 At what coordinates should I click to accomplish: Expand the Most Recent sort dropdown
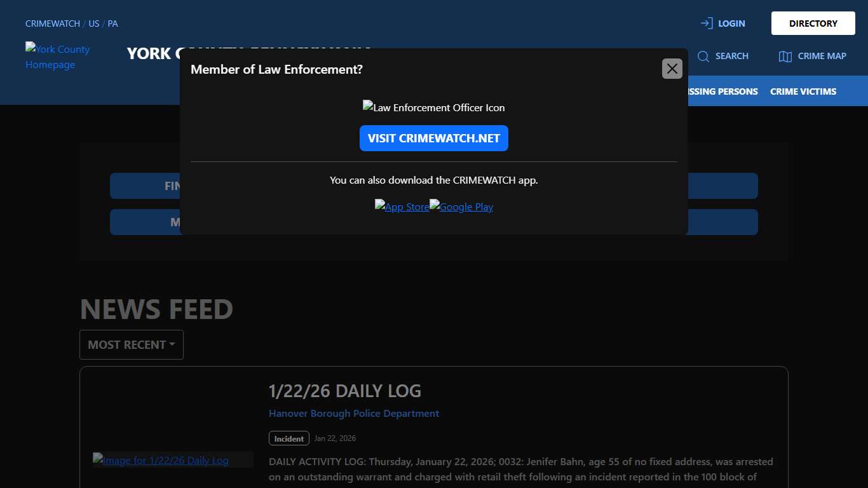point(131,344)
